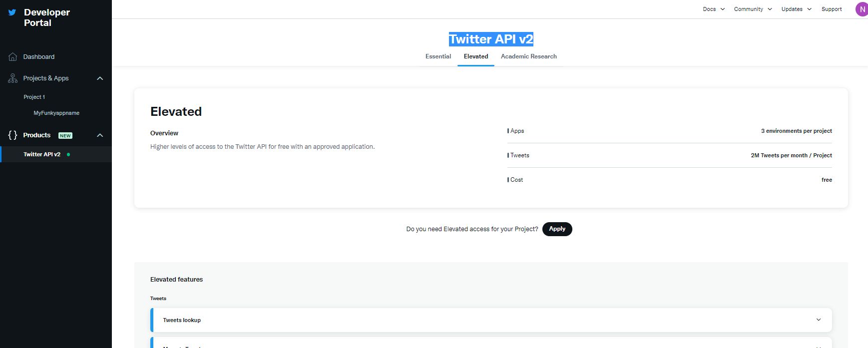Click the Twitter bird logo
The width and height of the screenshot is (868, 348).
(x=12, y=12)
